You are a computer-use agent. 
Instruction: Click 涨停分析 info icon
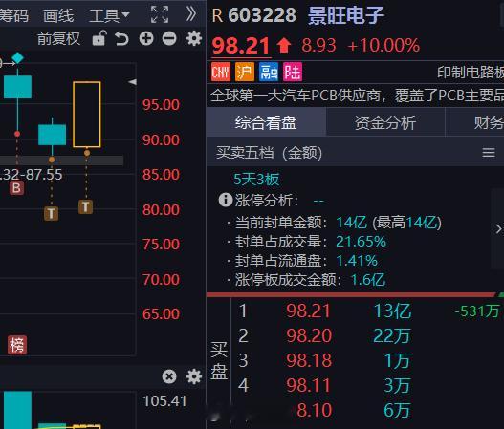coord(226,200)
